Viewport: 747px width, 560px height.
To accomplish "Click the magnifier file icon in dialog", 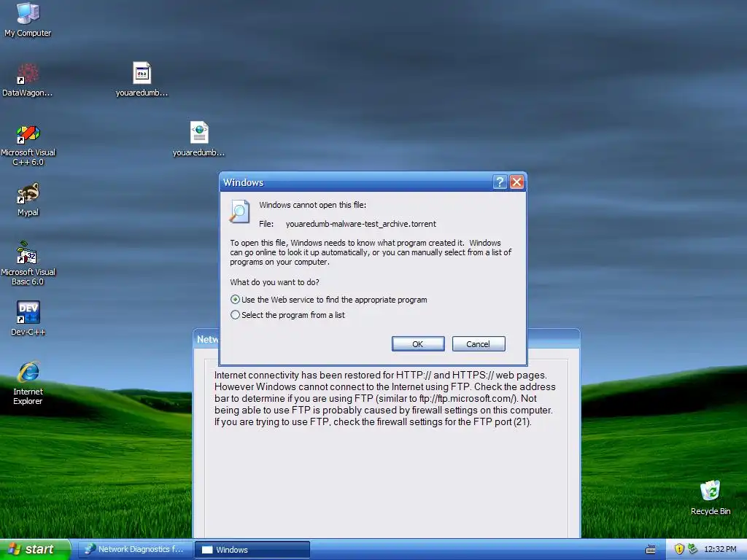I will click(239, 211).
